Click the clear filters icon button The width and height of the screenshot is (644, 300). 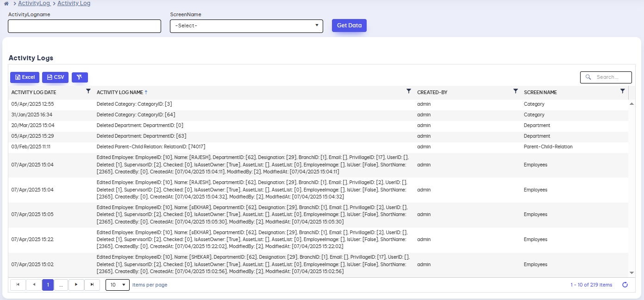click(80, 77)
